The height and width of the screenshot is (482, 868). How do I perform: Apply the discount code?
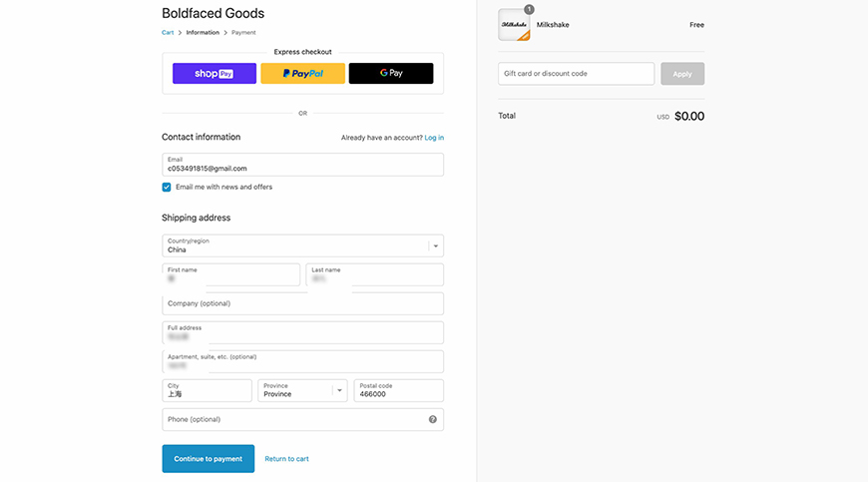pyautogui.click(x=682, y=74)
